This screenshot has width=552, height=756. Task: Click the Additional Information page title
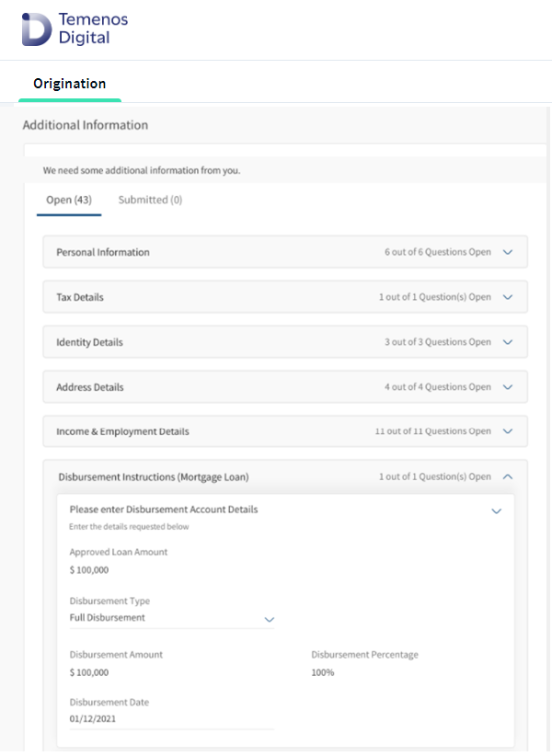[x=86, y=125]
